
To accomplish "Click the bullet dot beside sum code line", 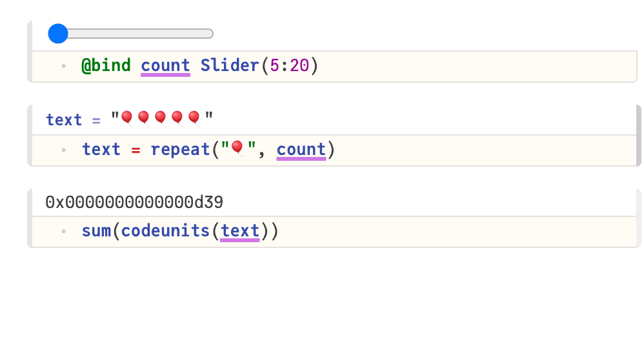I will tap(64, 231).
